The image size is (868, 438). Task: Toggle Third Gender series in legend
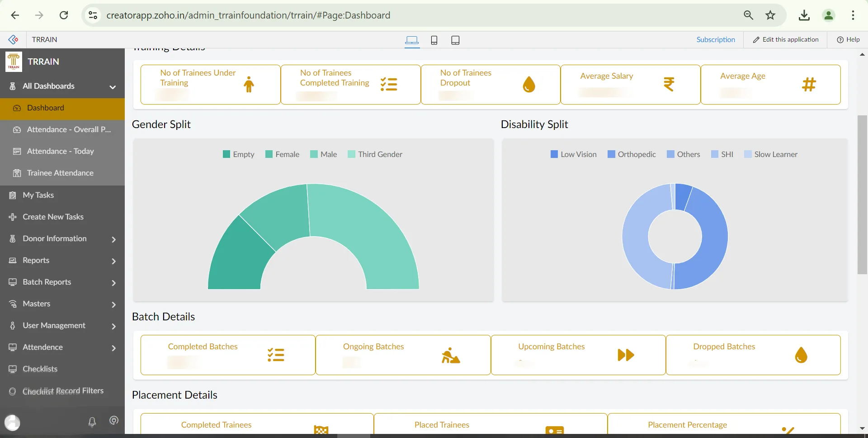375,154
